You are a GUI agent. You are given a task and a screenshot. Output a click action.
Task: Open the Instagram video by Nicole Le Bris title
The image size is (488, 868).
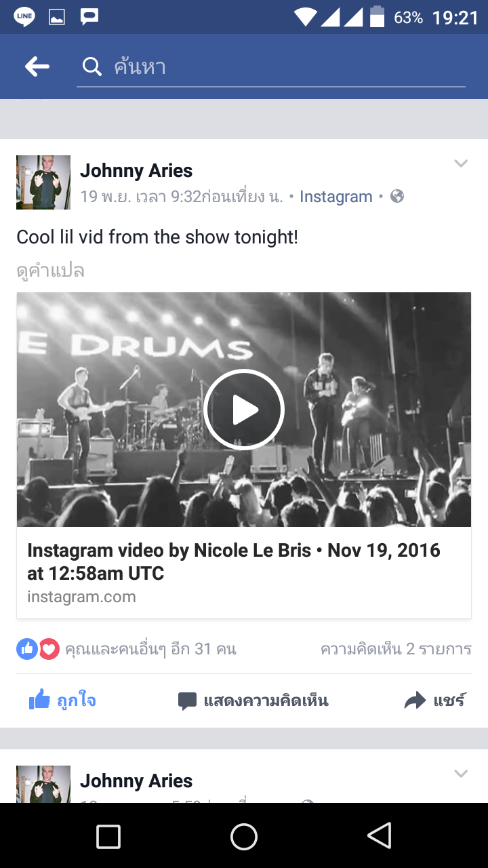[x=234, y=561]
